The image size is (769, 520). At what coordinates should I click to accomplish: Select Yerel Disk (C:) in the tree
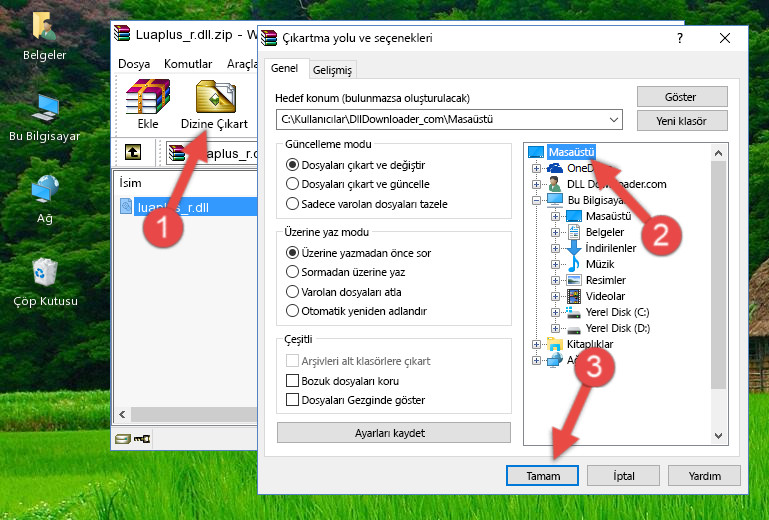617,312
